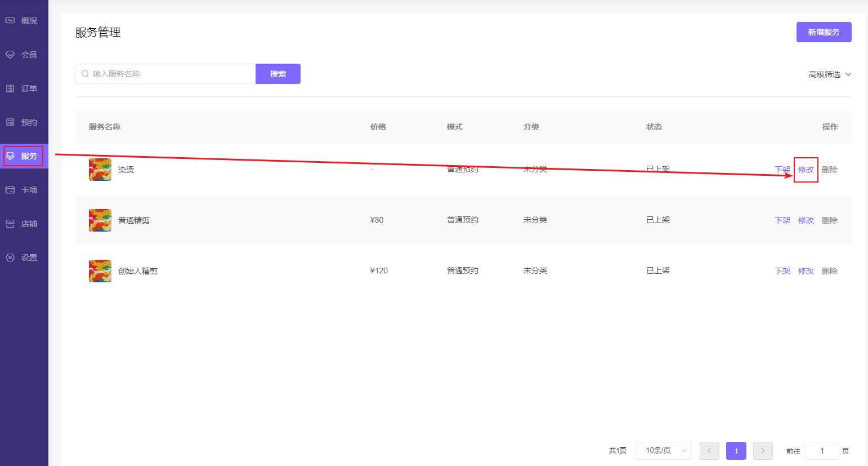Go to previous page arrow
Viewport: 868px width, 466px height.
pyautogui.click(x=709, y=451)
